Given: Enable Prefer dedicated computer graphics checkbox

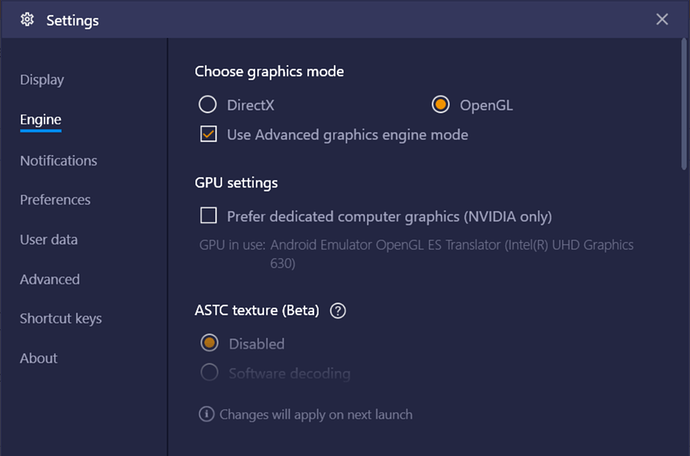Looking at the screenshot, I should [x=209, y=215].
